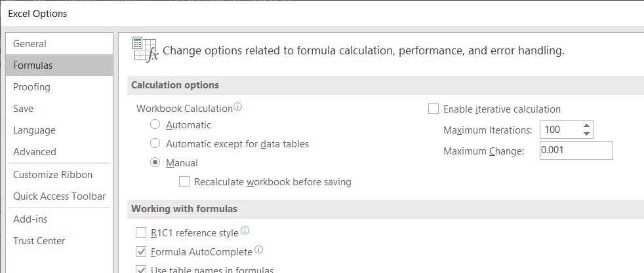Click the Formula AutoComplete info icon
This screenshot has height=273, width=644.
pyautogui.click(x=258, y=250)
